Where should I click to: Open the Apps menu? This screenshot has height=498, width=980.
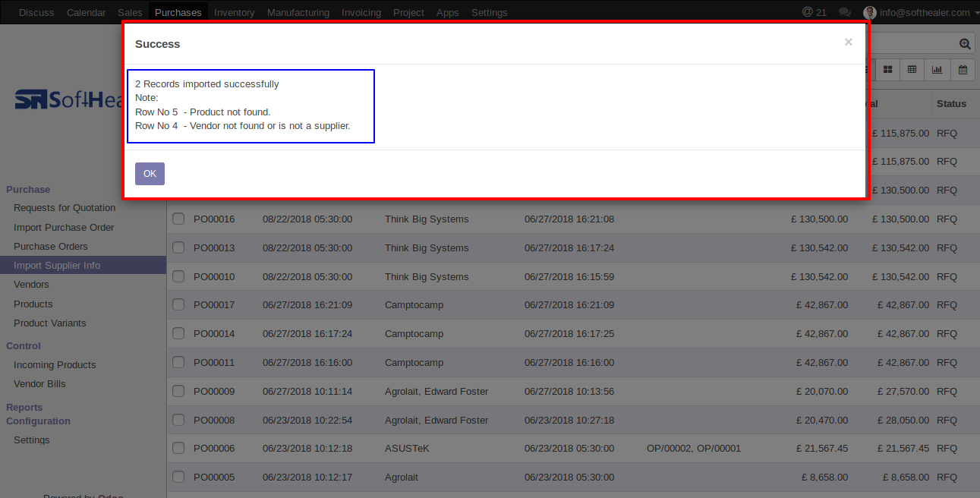tap(448, 12)
